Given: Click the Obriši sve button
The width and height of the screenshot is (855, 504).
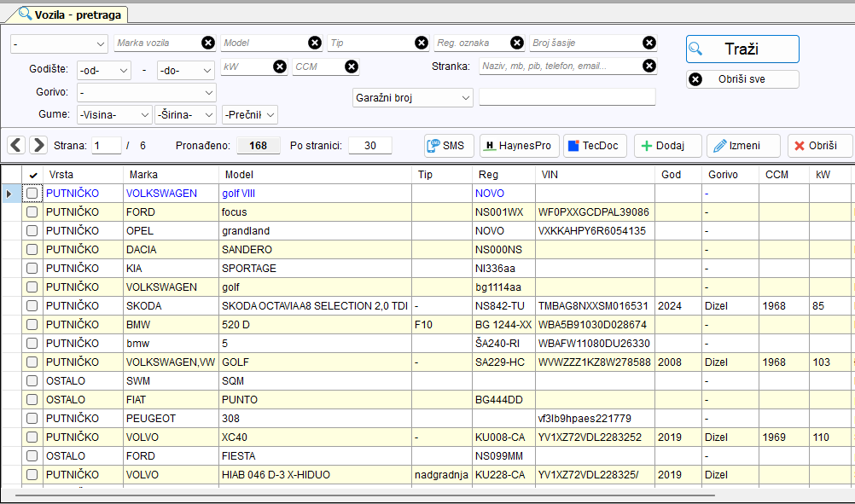Looking at the screenshot, I should [742, 79].
